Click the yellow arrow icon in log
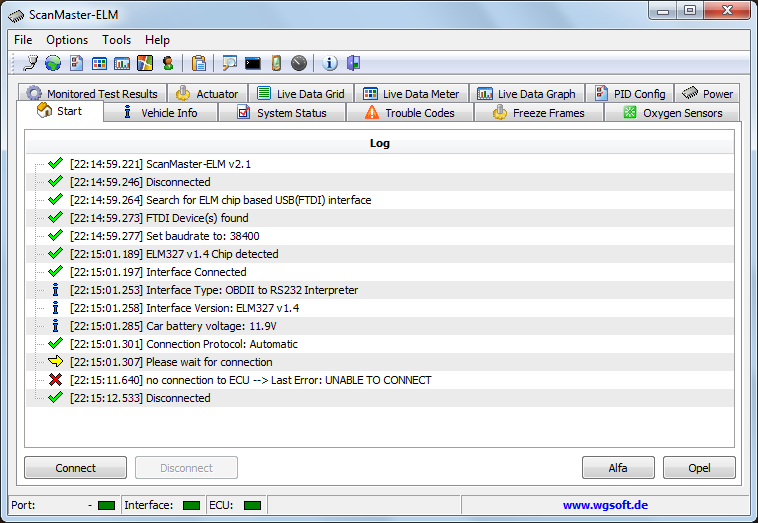 click(56, 362)
